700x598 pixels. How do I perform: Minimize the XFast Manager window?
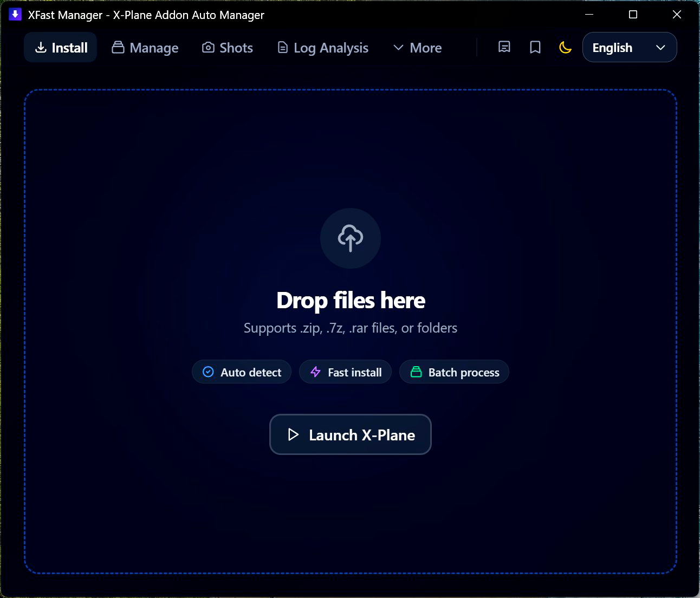coord(589,15)
